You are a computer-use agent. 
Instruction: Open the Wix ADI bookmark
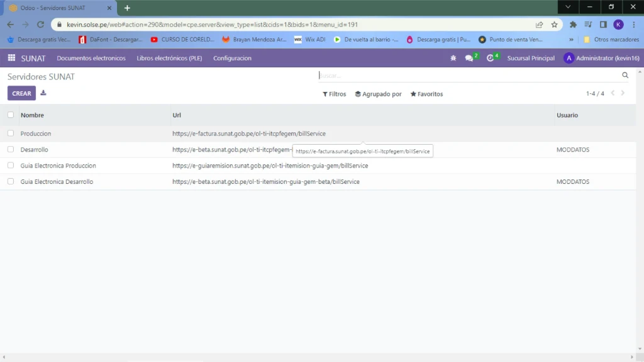(x=310, y=40)
